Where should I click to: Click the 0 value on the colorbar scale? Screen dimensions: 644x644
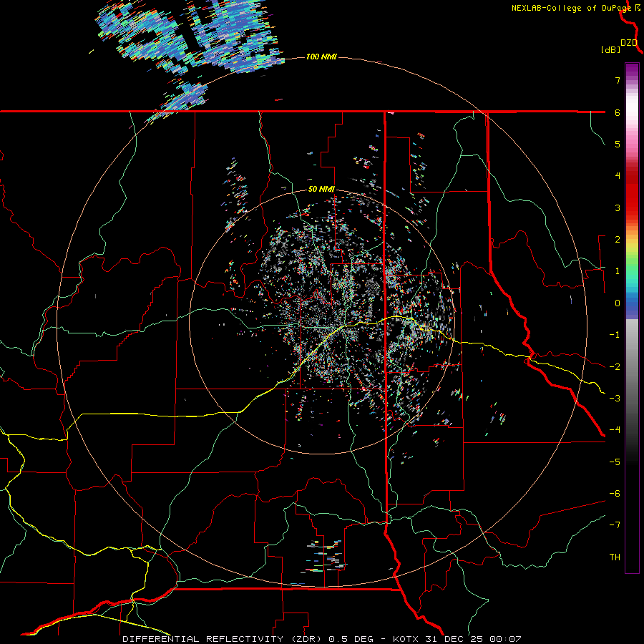coord(618,303)
